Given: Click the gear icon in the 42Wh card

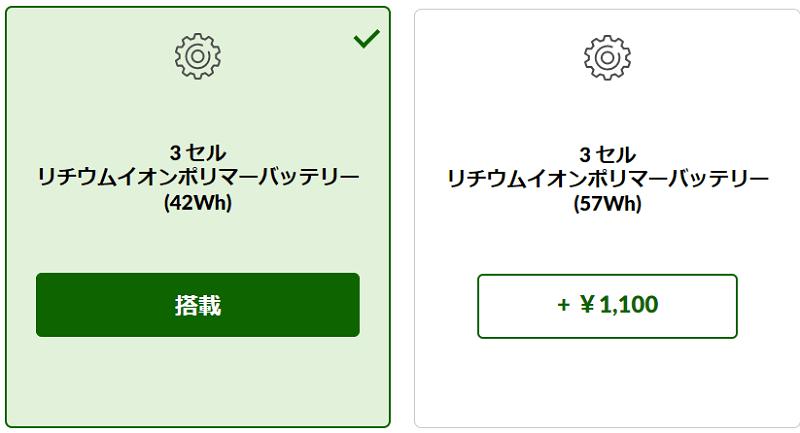Looking at the screenshot, I should tap(198, 56).
